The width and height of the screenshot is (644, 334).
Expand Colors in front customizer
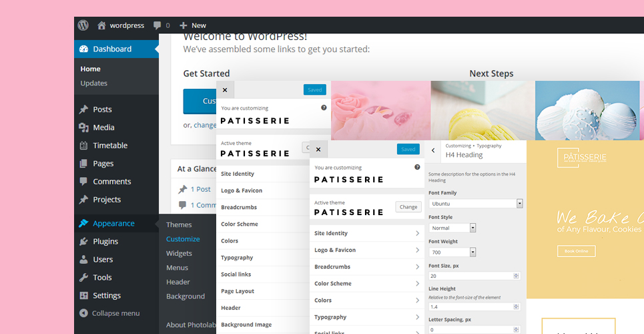point(367,301)
